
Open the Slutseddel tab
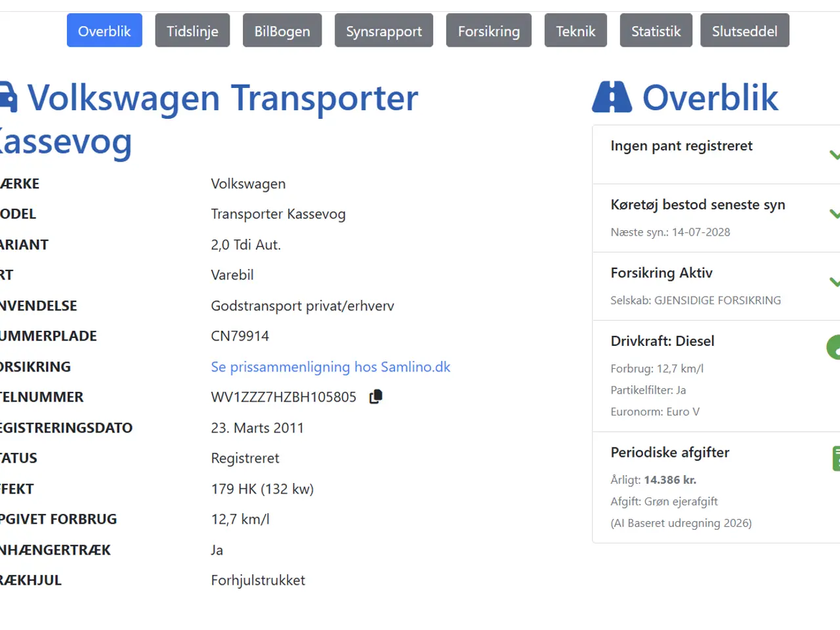745,31
